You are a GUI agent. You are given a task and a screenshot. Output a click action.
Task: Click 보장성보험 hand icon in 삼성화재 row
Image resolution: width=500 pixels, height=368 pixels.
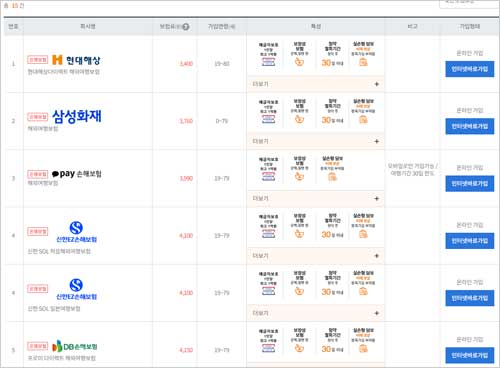click(299, 119)
